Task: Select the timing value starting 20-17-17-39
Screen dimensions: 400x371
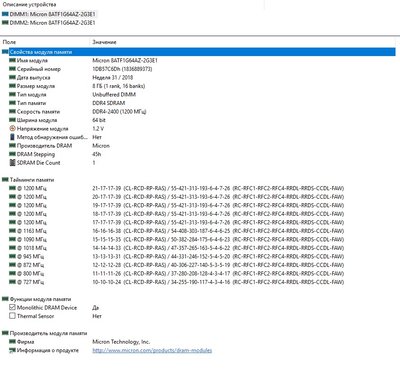Action: pos(218,197)
